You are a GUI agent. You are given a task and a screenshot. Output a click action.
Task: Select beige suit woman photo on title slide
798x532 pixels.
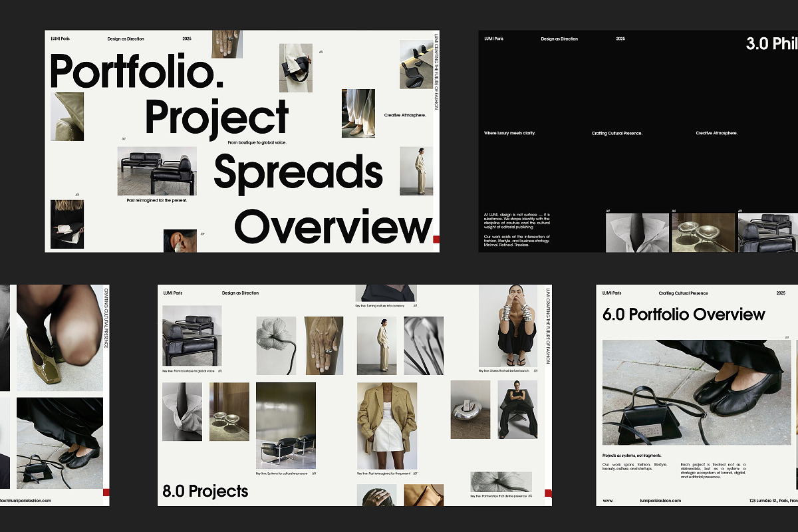416,171
